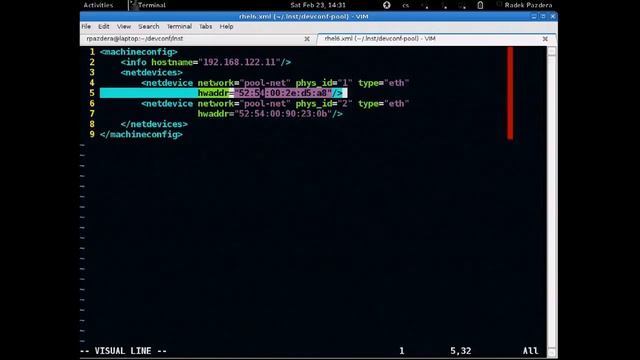Click the VISUAL LINE mode indicator
This screenshot has height=360, width=640.
coord(123,351)
